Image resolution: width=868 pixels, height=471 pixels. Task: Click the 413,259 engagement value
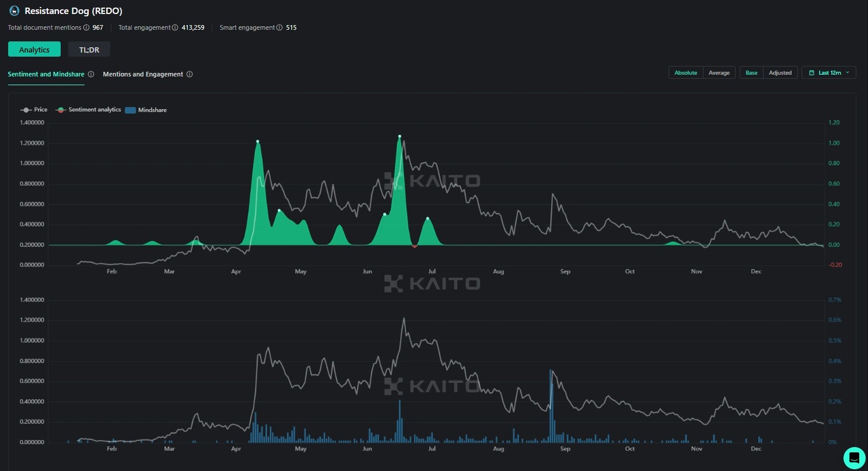click(x=192, y=27)
